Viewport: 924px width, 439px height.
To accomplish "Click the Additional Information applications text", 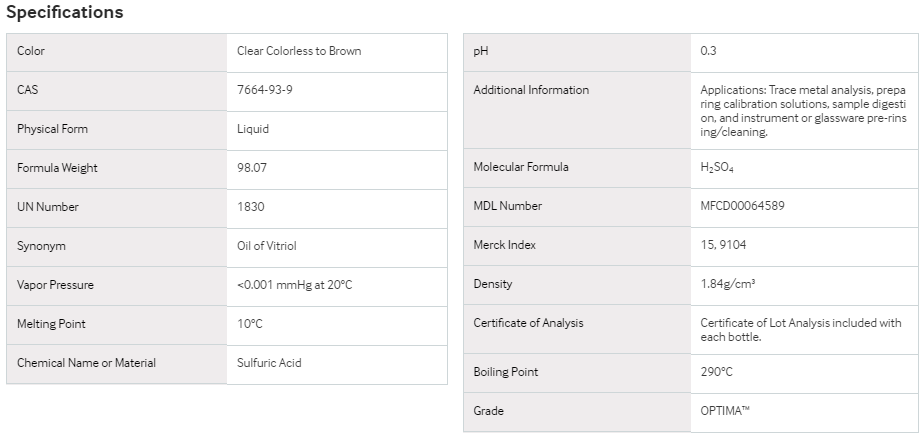I will pos(803,111).
